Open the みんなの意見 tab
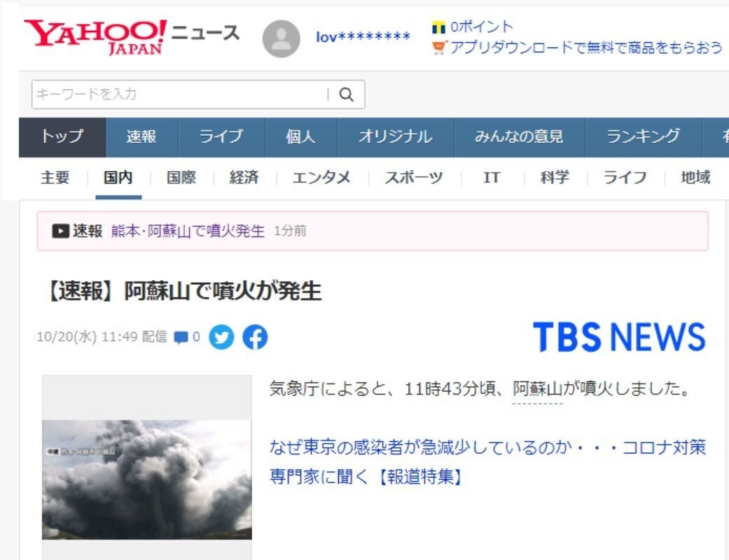This screenshot has width=729, height=560. pyautogui.click(x=519, y=137)
